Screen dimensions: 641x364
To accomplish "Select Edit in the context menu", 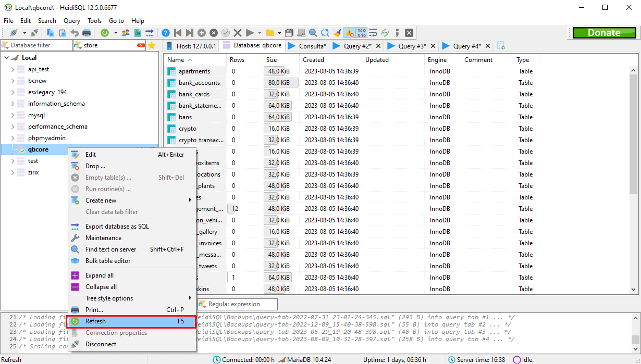I will (132, 155).
